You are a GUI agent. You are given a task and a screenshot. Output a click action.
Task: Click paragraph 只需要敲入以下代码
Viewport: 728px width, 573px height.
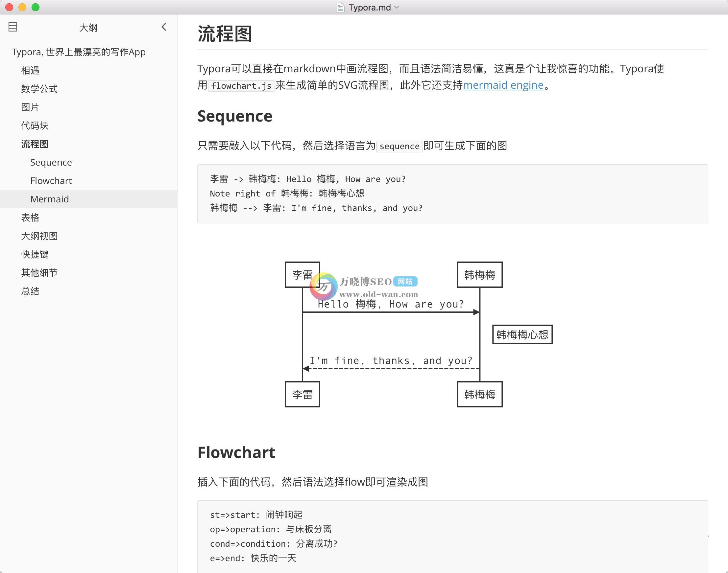click(x=352, y=146)
